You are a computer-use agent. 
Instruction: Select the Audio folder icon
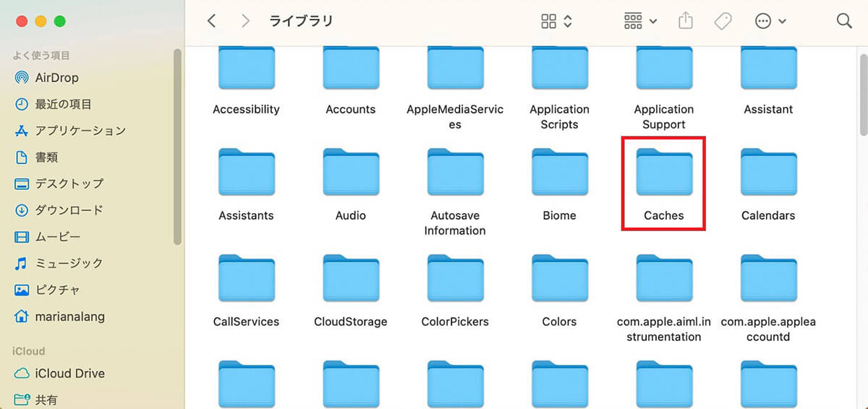pos(351,172)
